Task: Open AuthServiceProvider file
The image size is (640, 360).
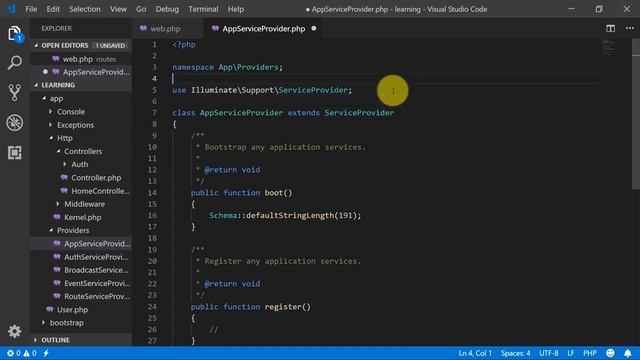Action: pos(81,257)
